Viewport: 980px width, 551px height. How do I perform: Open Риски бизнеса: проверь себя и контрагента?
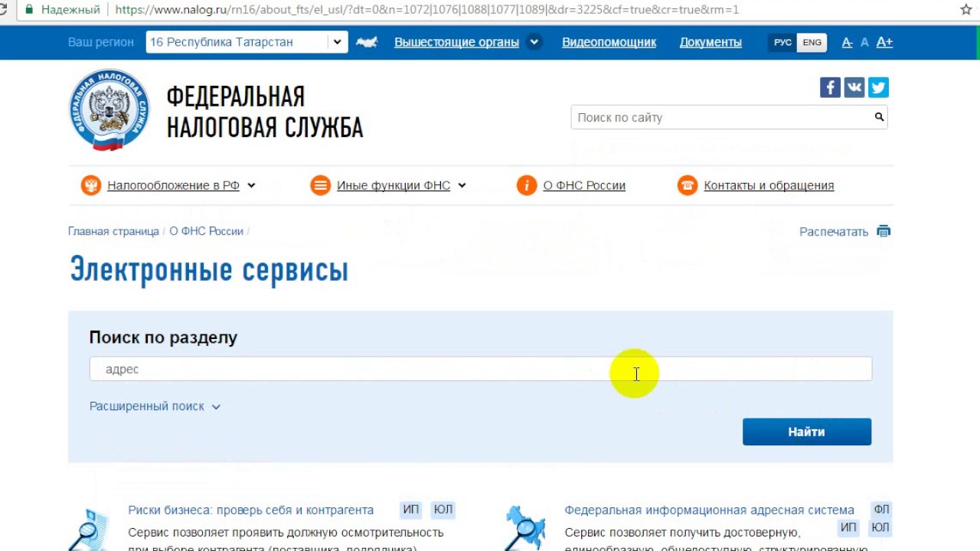pos(250,510)
